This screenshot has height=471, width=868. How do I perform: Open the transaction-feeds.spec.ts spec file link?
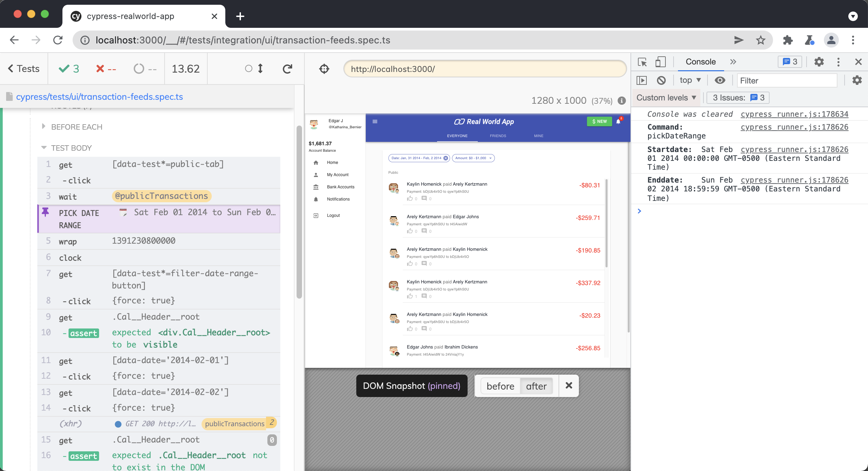pos(99,97)
